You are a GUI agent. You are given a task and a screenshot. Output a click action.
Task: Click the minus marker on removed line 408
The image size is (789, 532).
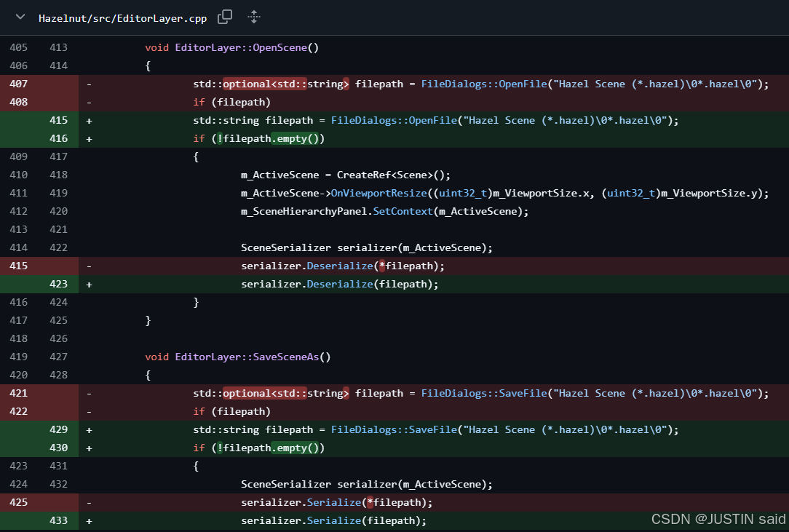tap(89, 102)
